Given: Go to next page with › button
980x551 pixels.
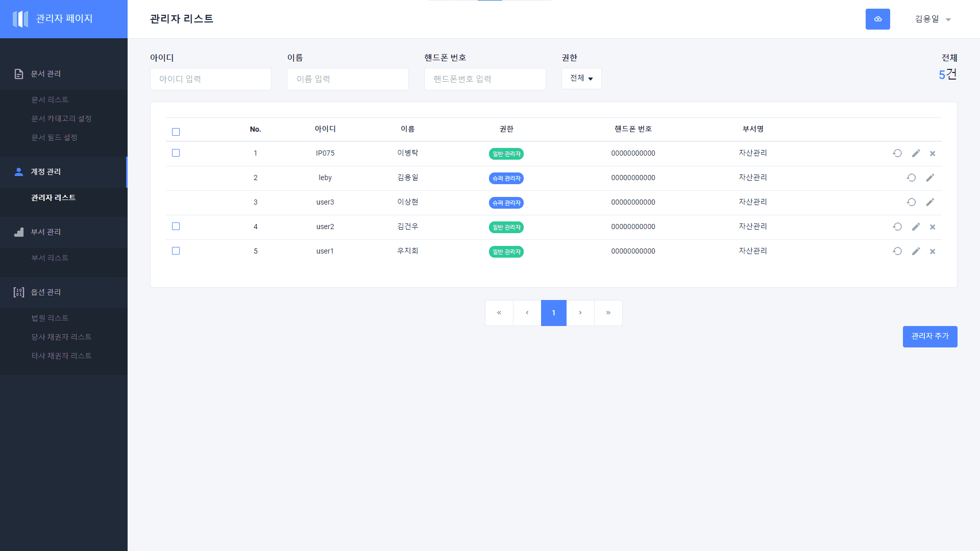Looking at the screenshot, I should pyautogui.click(x=580, y=313).
